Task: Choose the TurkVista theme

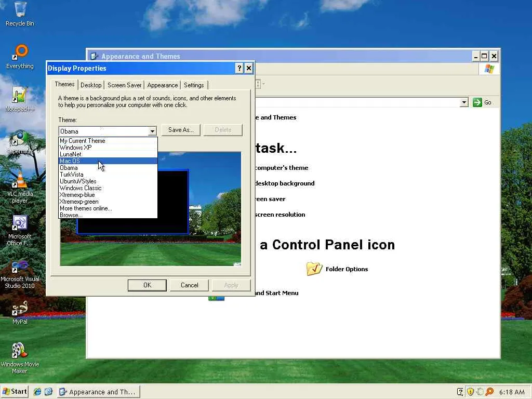Action: pos(108,175)
